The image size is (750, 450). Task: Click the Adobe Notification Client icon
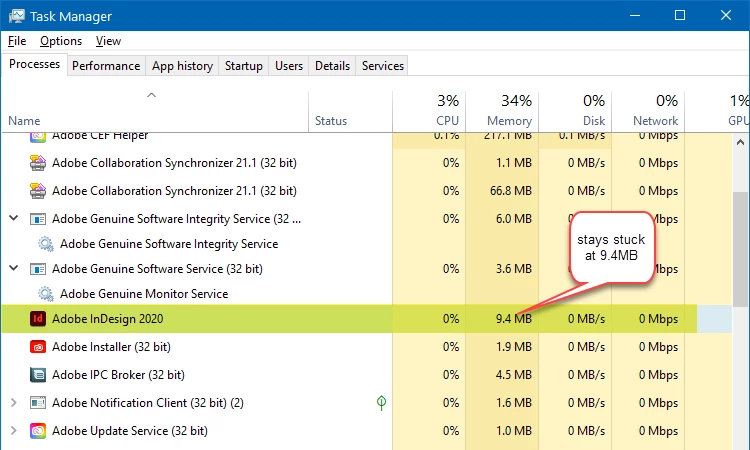click(38, 403)
